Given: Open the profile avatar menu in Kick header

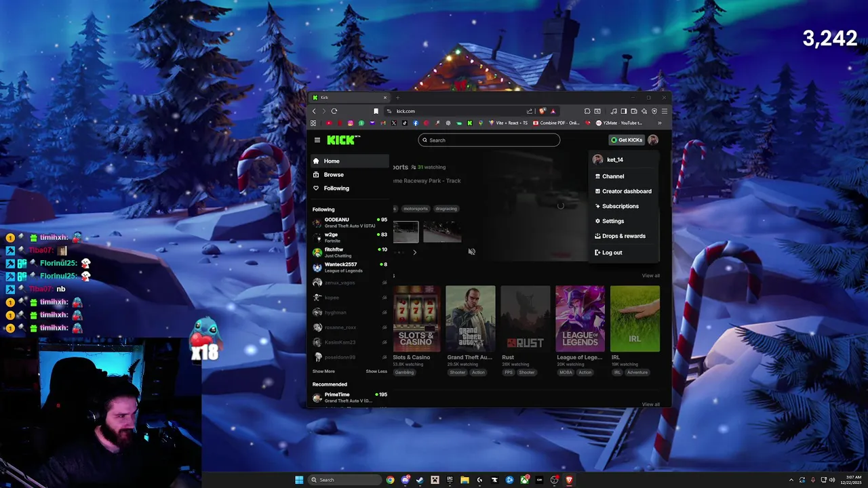Looking at the screenshot, I should (652, 140).
